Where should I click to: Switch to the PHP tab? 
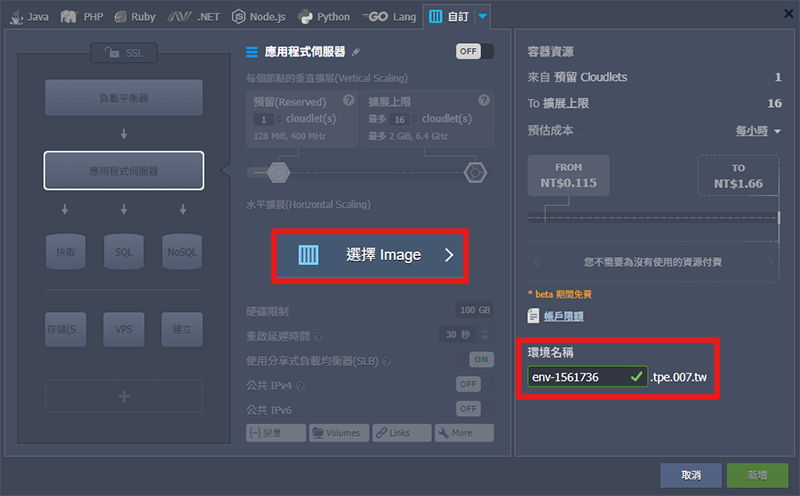(82, 17)
